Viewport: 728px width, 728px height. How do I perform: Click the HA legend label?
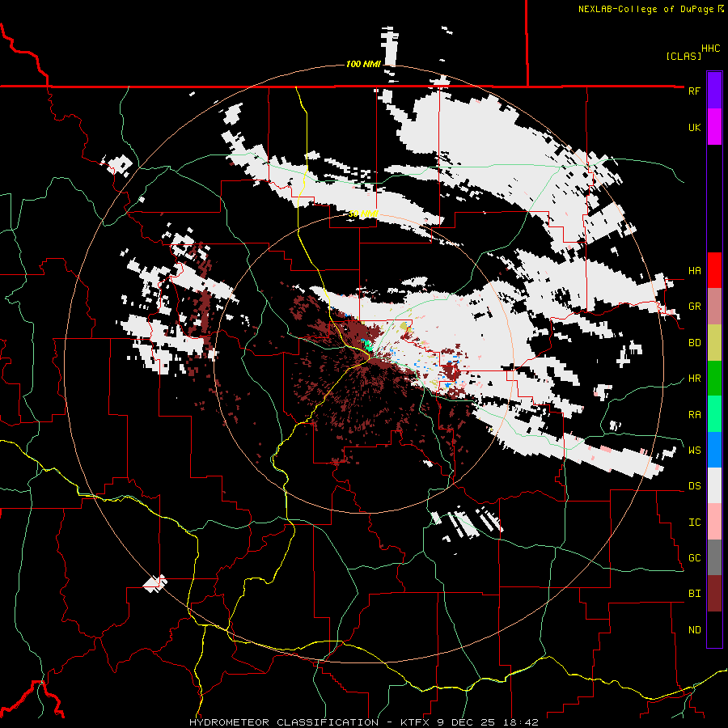tap(694, 271)
